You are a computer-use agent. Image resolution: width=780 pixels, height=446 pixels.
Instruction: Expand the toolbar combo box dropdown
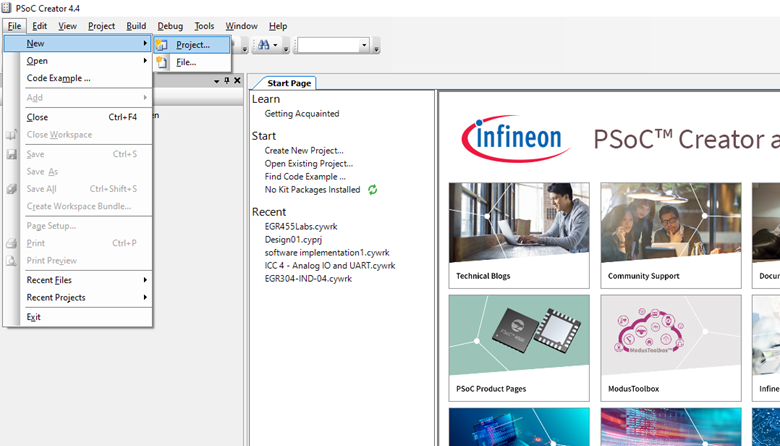click(364, 45)
